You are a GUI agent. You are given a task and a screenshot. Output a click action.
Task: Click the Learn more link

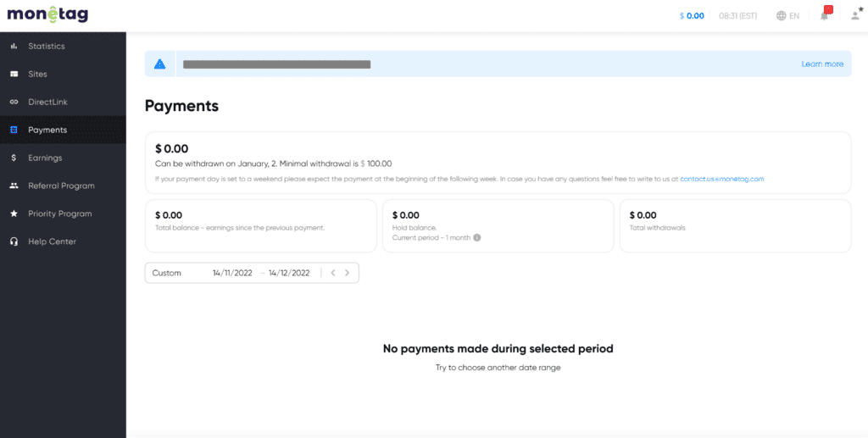(x=822, y=64)
